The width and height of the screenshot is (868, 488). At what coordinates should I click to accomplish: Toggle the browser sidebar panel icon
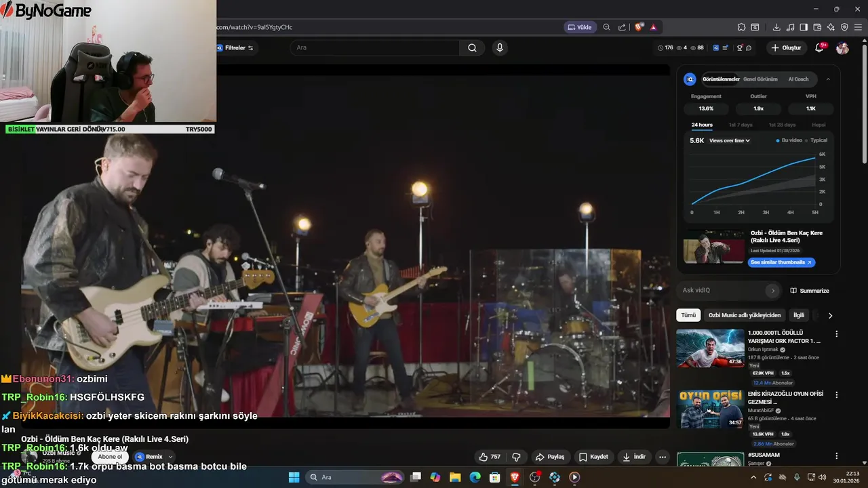(804, 27)
